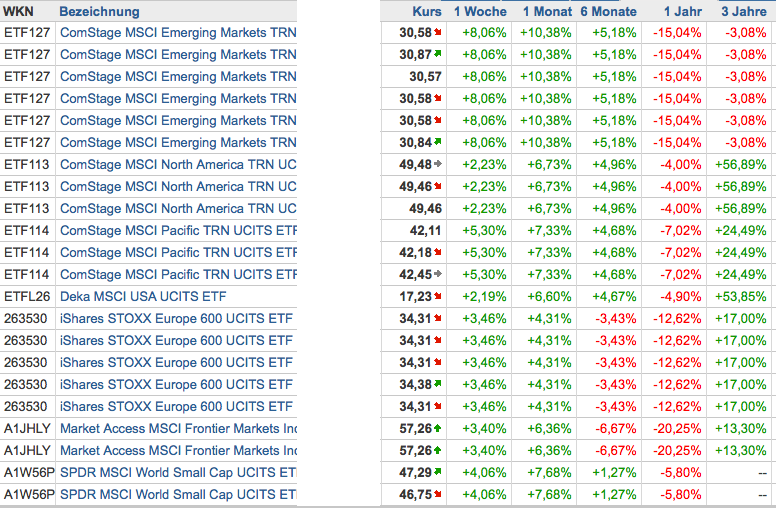Click the green up arrow beside 47,29
This screenshot has width=776, height=508.
click(x=438, y=472)
